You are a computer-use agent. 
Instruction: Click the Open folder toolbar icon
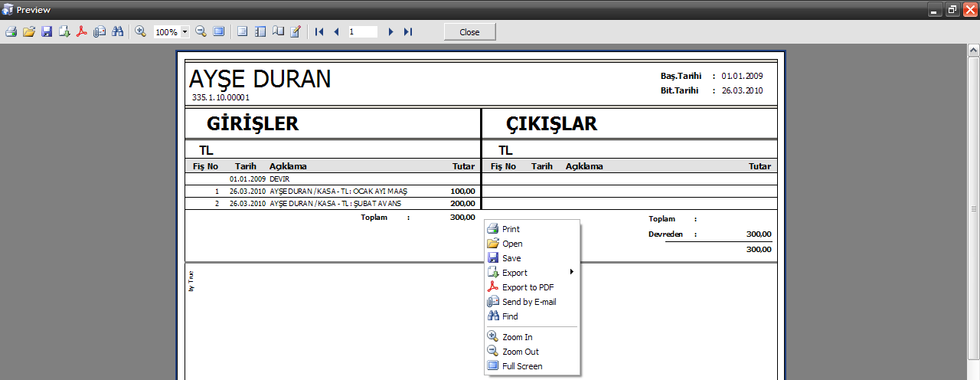pos(29,32)
